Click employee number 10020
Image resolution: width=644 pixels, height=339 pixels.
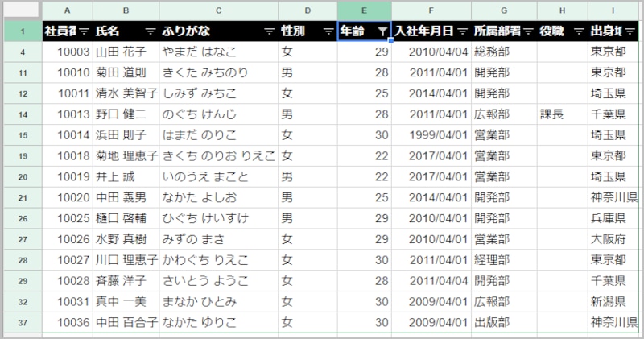pos(68,198)
